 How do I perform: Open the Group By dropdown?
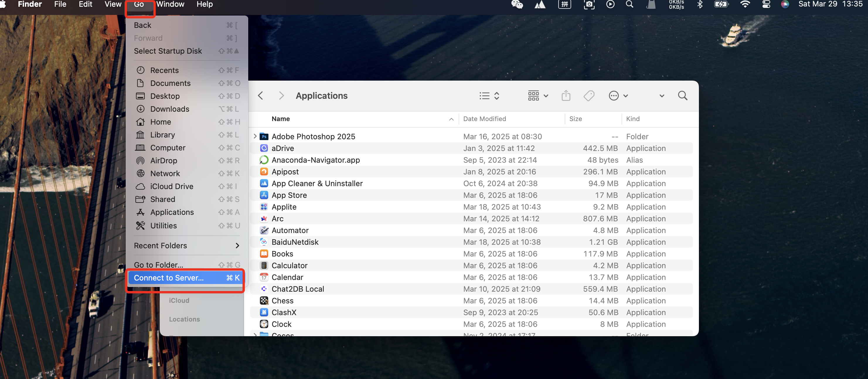pos(538,96)
